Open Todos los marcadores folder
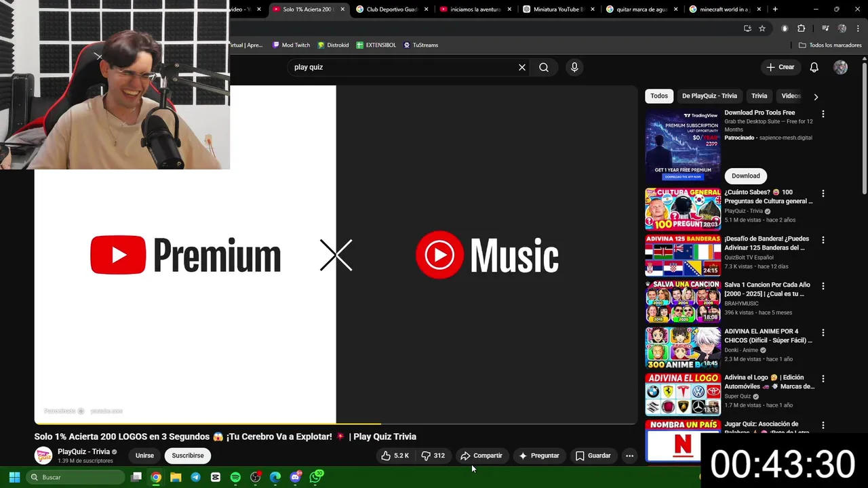The width and height of the screenshot is (868, 488). (830, 45)
